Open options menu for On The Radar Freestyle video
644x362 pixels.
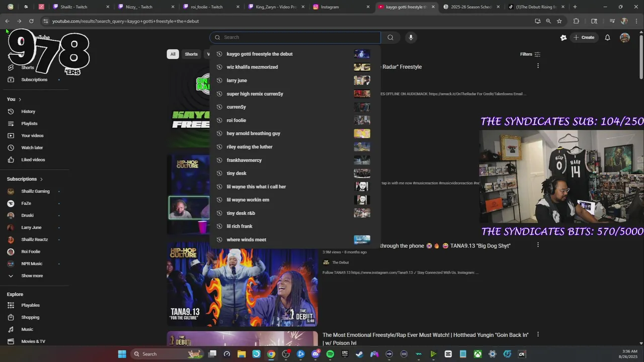(538, 66)
